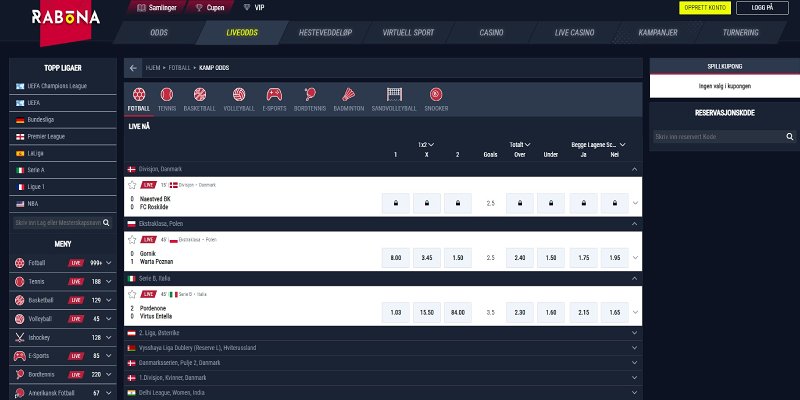Screen dimensions: 800x400
Task: Open Bundesliga in Topp Ligaer
Action: (63, 120)
